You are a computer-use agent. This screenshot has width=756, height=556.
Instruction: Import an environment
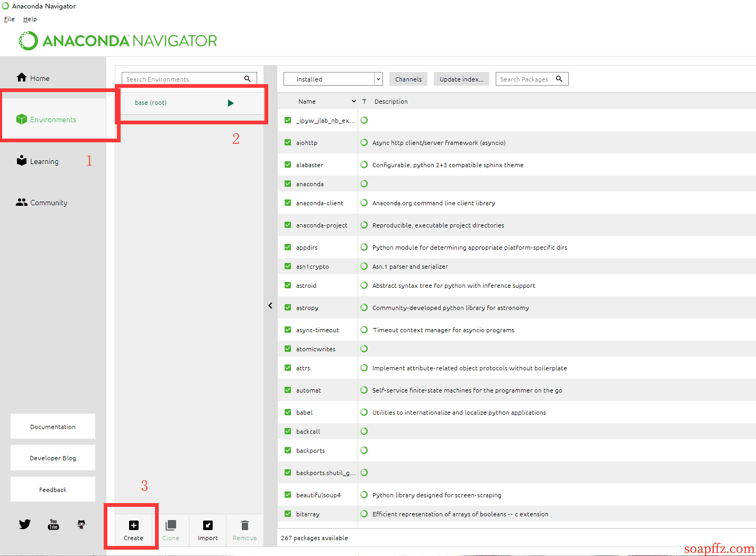click(x=207, y=531)
